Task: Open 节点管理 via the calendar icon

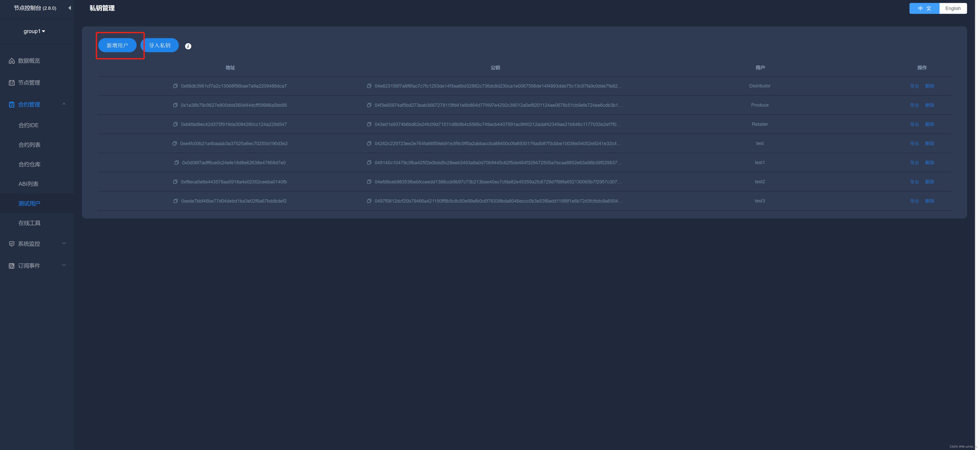Action: (12, 83)
